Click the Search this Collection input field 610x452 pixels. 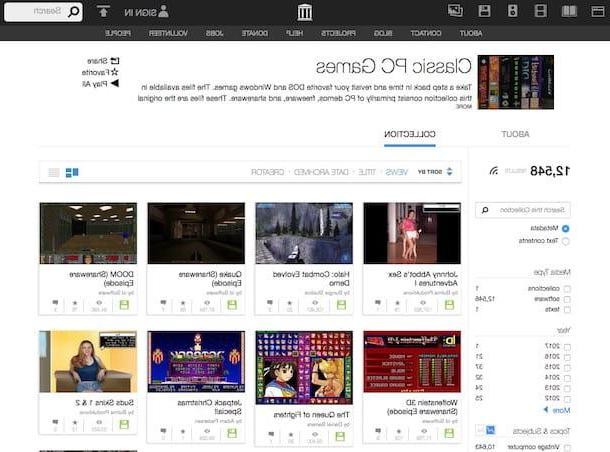(x=522, y=210)
